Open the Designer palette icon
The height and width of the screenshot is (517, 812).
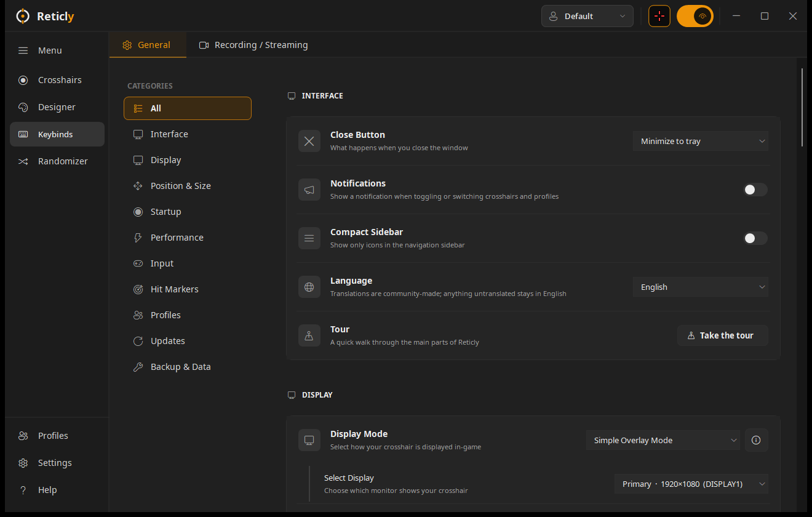click(23, 107)
